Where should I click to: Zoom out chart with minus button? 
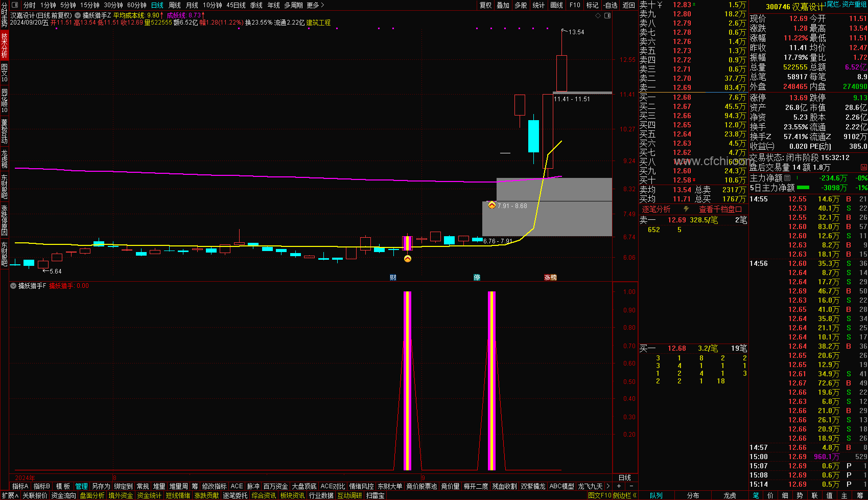631,486
